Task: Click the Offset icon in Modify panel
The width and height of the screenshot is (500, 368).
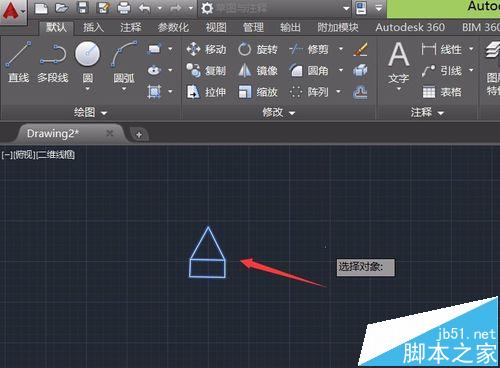Action: pos(360,92)
